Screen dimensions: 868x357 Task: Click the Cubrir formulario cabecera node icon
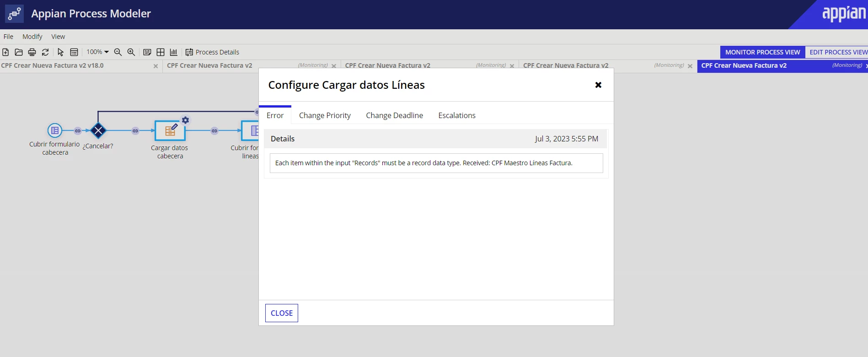[55, 130]
